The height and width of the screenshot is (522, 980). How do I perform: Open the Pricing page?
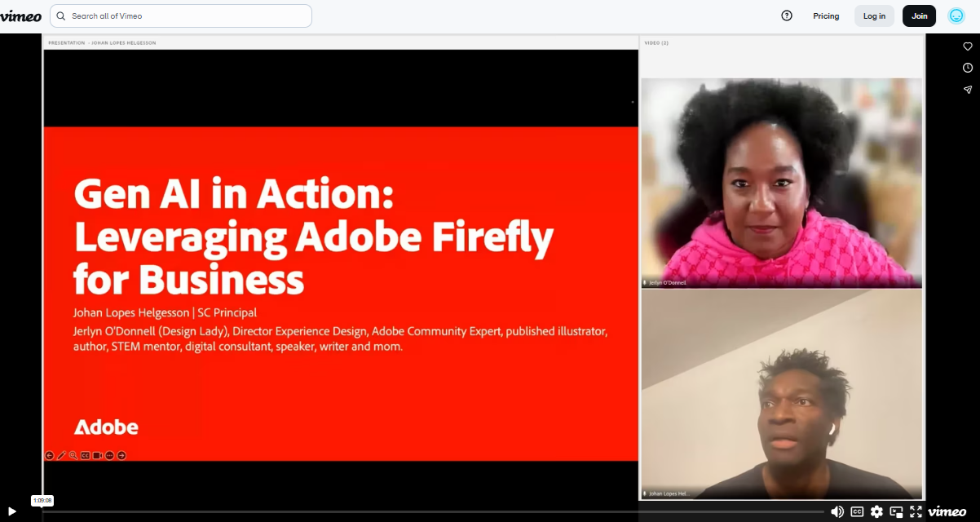click(826, 15)
